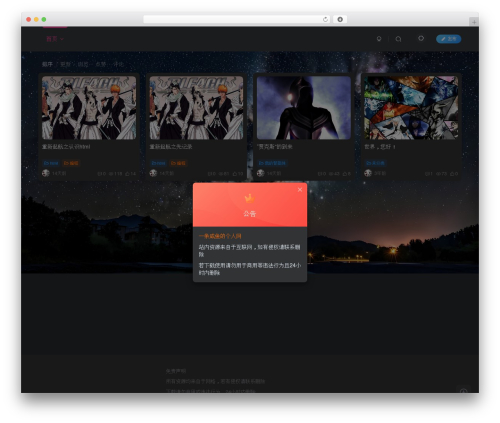Click comment count icon on 先记录 card
This screenshot has height=423, width=500.
point(209,174)
